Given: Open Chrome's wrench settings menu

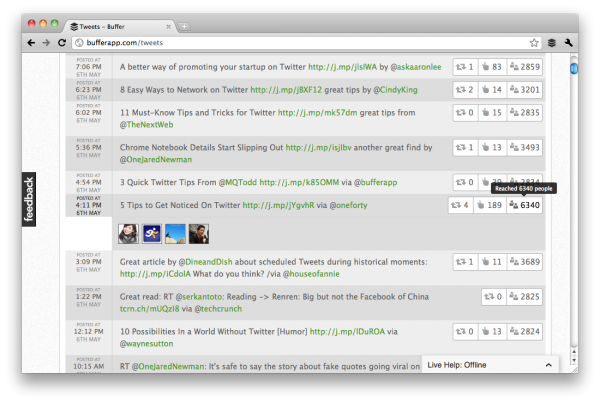Looking at the screenshot, I should pos(569,43).
